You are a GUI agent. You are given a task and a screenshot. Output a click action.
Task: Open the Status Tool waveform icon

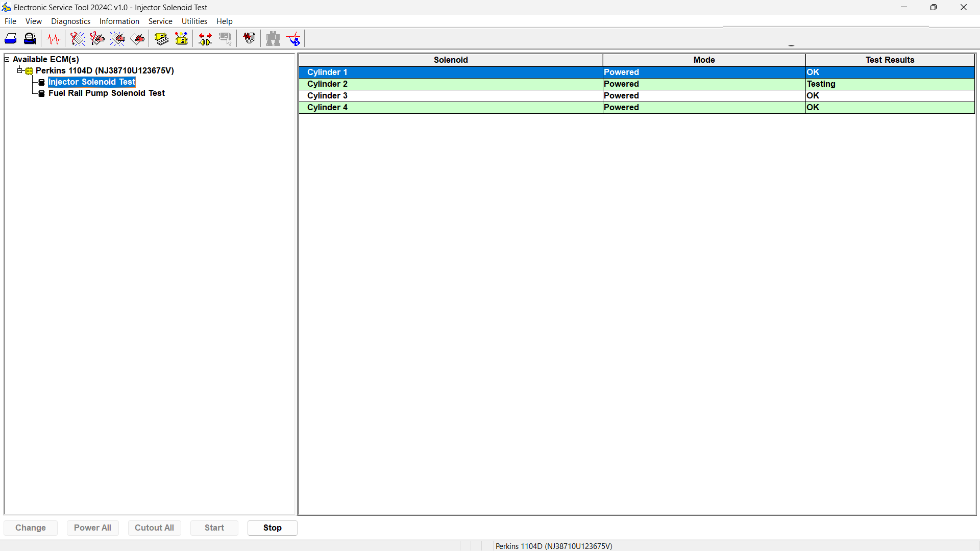[x=54, y=39]
